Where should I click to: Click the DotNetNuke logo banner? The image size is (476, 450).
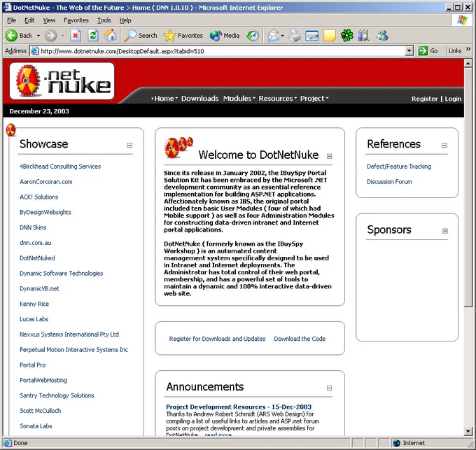62,81
